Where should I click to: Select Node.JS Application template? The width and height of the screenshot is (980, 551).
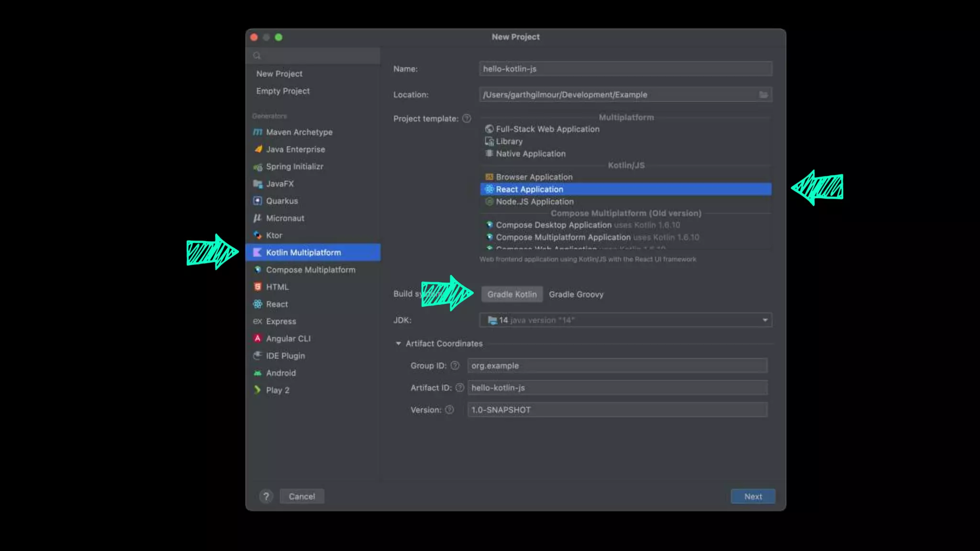pos(534,202)
